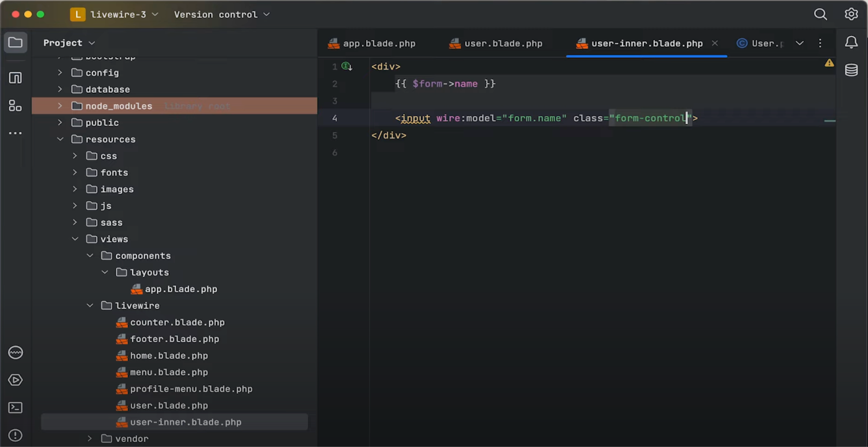Select user-inner.blade.php in the project tree
This screenshot has height=447, width=868.
click(175, 422)
